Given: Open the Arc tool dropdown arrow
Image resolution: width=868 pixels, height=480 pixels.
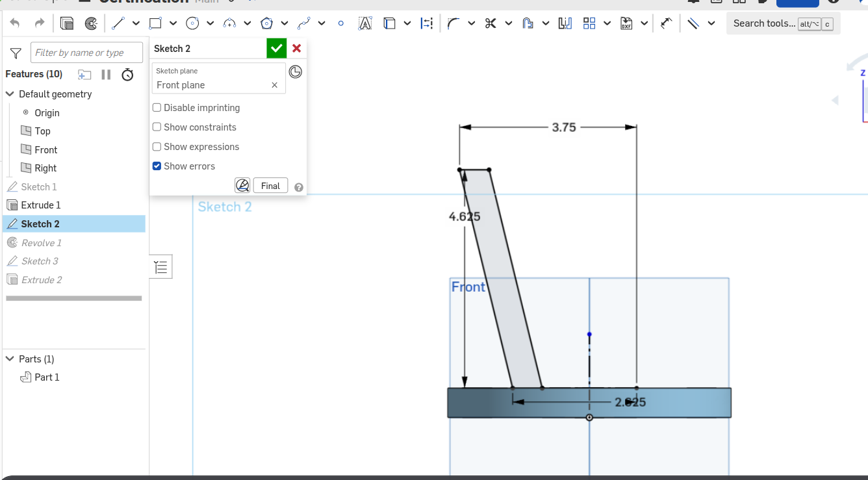Looking at the screenshot, I should pos(247,23).
